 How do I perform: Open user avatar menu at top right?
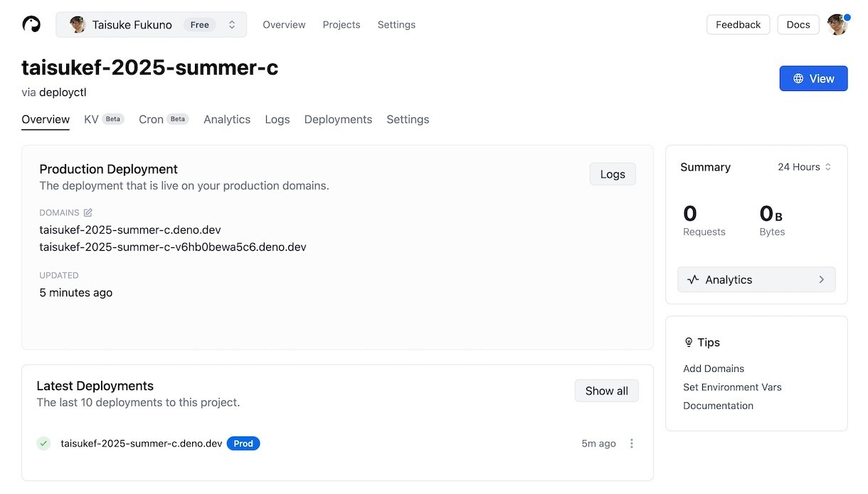pyautogui.click(x=837, y=24)
